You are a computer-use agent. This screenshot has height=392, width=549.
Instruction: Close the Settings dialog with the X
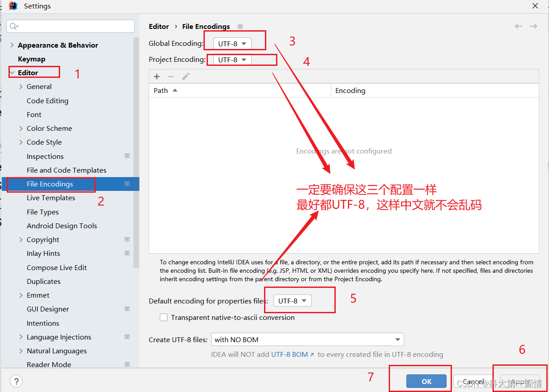[535, 6]
